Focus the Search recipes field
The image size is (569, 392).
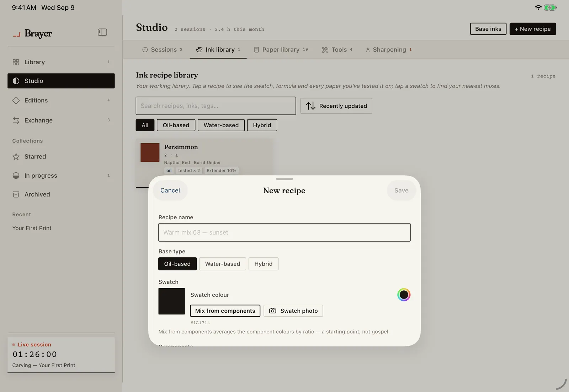216,106
